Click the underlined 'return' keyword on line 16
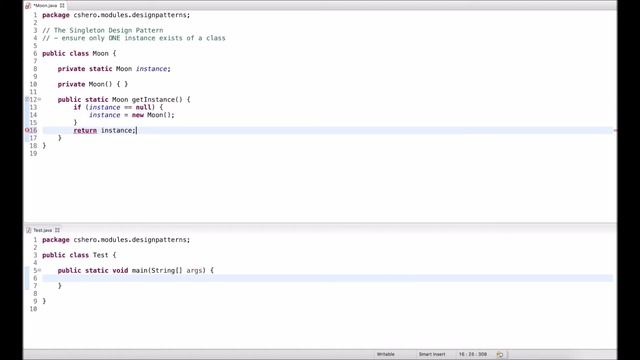 (85, 130)
